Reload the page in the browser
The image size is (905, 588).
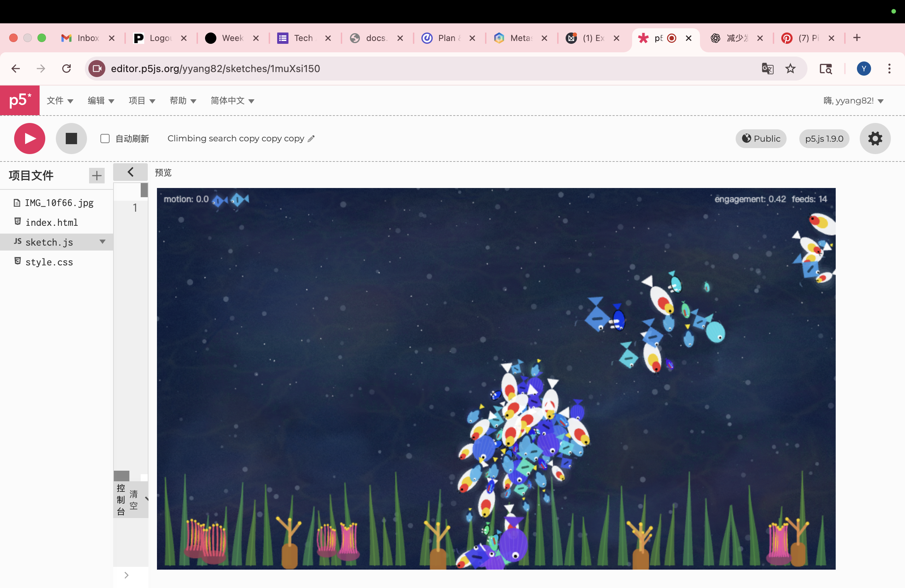pyautogui.click(x=66, y=69)
